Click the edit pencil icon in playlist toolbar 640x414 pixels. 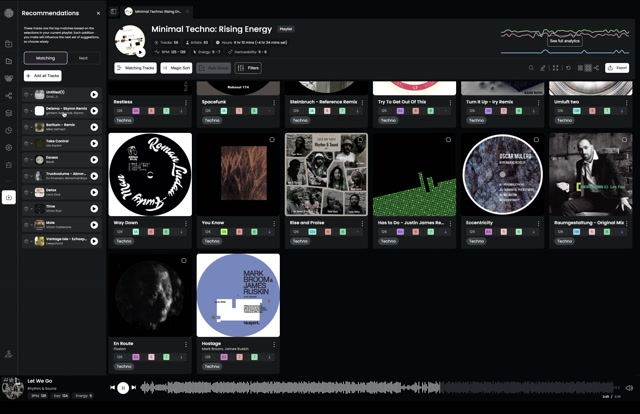(x=542, y=68)
